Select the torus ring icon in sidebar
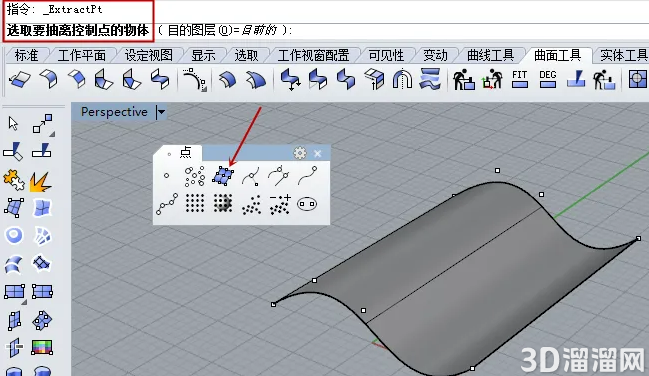649x376 pixels. (x=14, y=235)
